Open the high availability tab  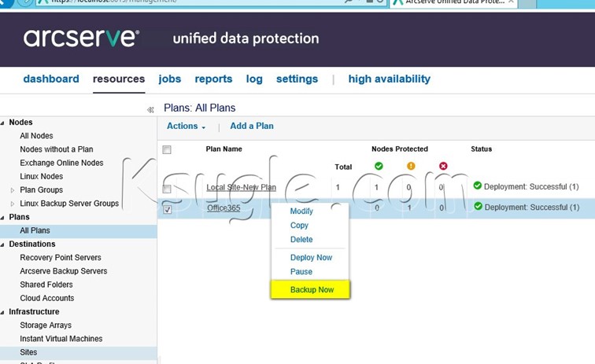[390, 79]
